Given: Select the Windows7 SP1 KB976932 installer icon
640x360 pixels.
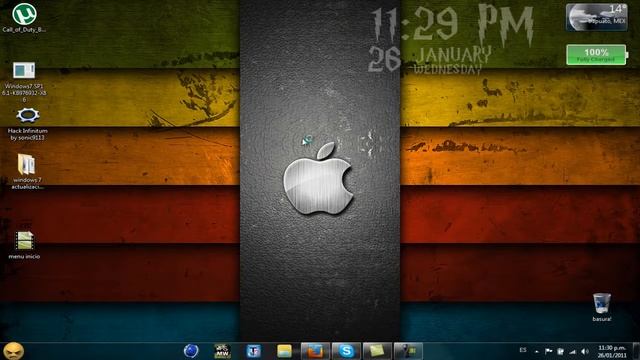Looking at the screenshot, I should [24, 81].
